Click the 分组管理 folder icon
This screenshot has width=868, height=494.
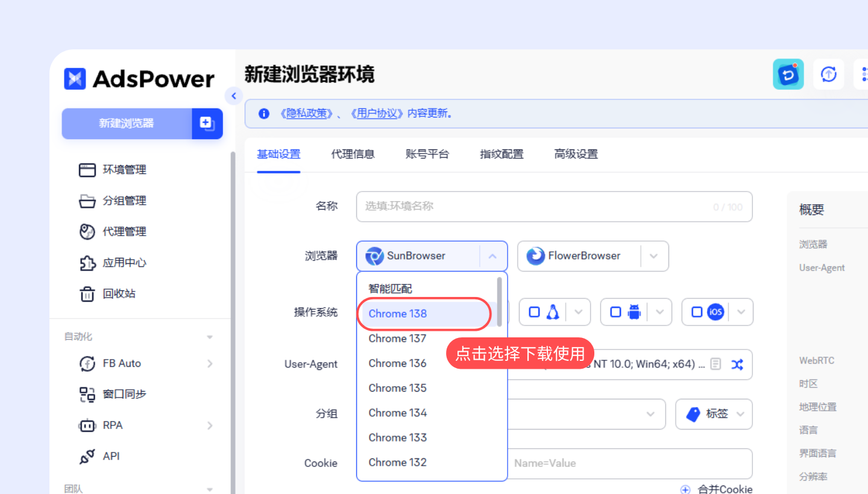click(x=87, y=201)
